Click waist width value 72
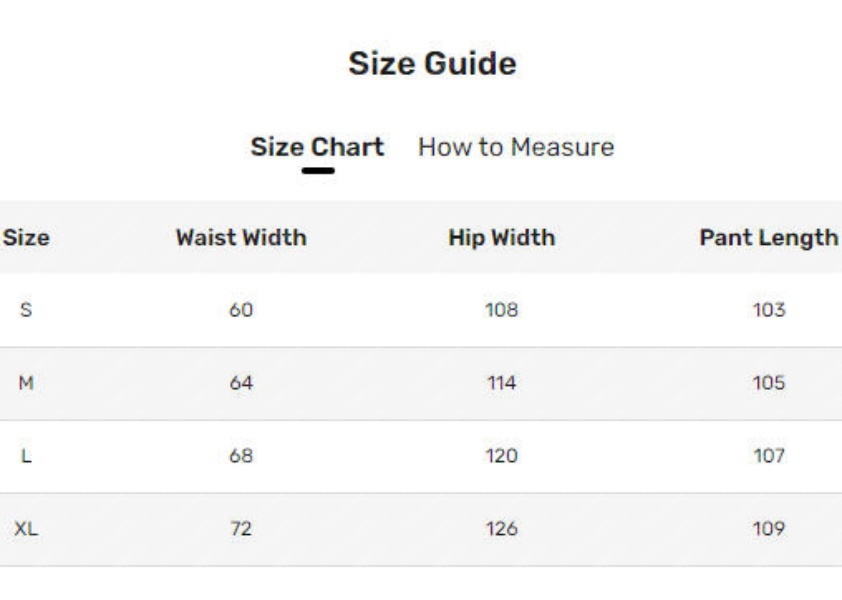 241,530
